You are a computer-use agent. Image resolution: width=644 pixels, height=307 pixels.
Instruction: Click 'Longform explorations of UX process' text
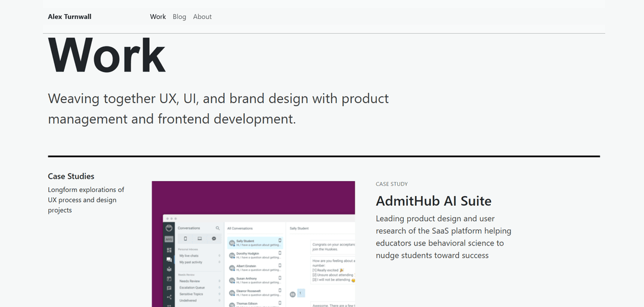coord(86,200)
